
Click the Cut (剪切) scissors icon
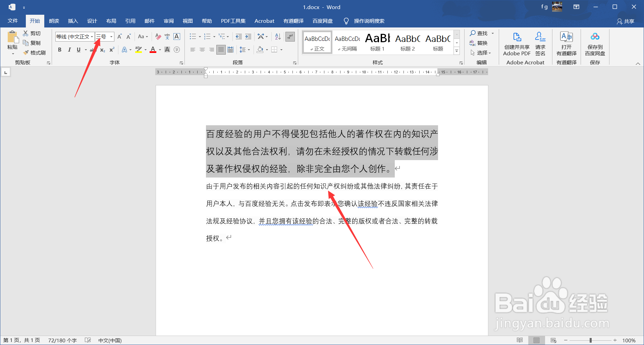coord(25,33)
